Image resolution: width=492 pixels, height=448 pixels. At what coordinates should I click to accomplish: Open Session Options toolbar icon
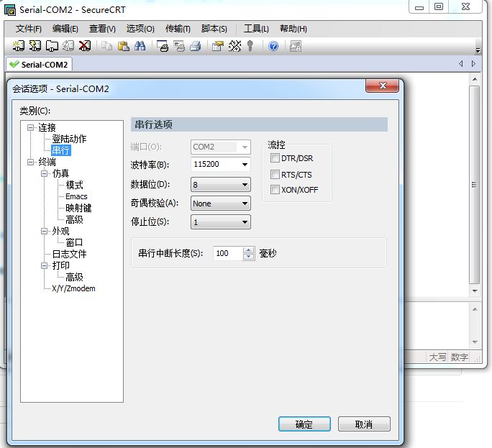(x=218, y=46)
